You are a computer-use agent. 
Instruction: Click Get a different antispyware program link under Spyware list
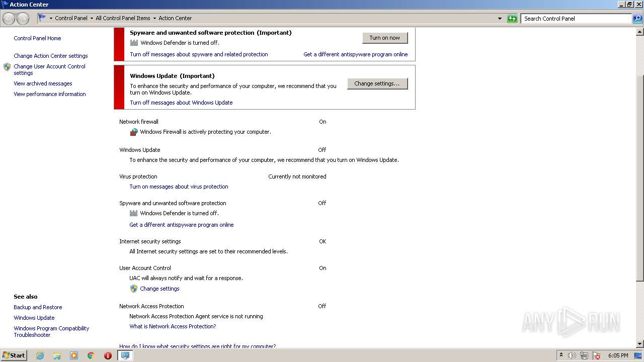(x=182, y=225)
